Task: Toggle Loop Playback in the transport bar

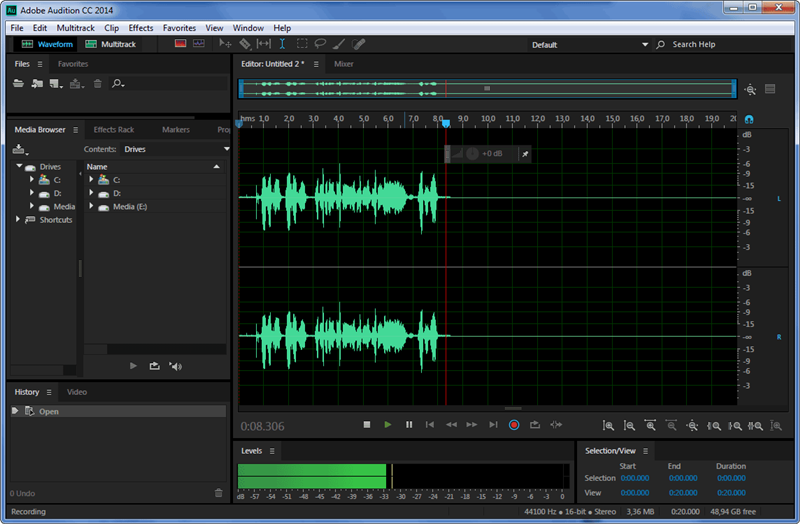Action: (535, 425)
